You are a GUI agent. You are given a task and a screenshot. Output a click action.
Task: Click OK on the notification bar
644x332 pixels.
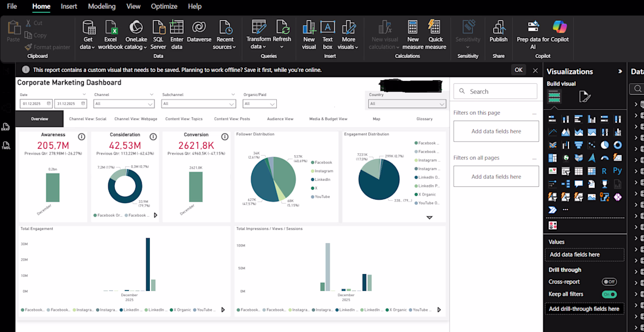point(519,70)
